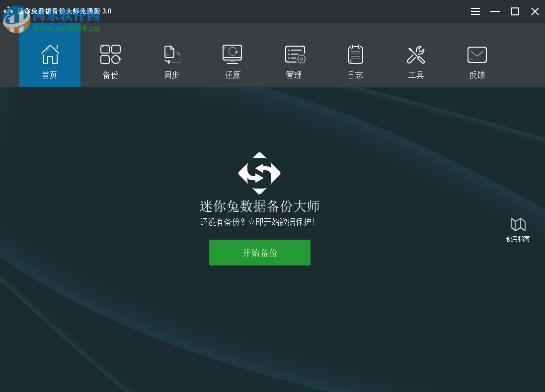Click the 使用指南 open-book icon
This screenshot has width=545, height=392.
518,224
